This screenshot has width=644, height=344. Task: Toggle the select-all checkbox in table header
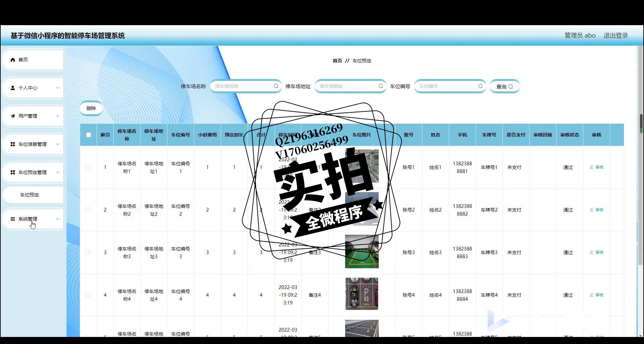(x=89, y=135)
